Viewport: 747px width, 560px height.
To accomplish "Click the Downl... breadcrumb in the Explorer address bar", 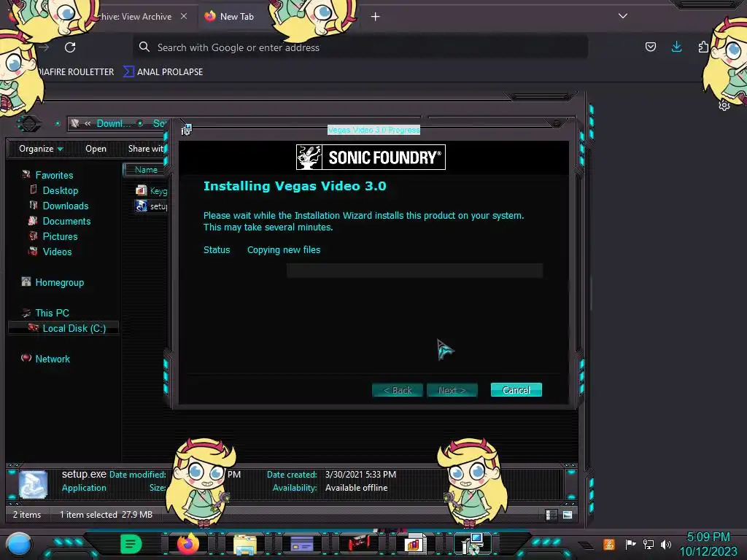I will 114,123.
